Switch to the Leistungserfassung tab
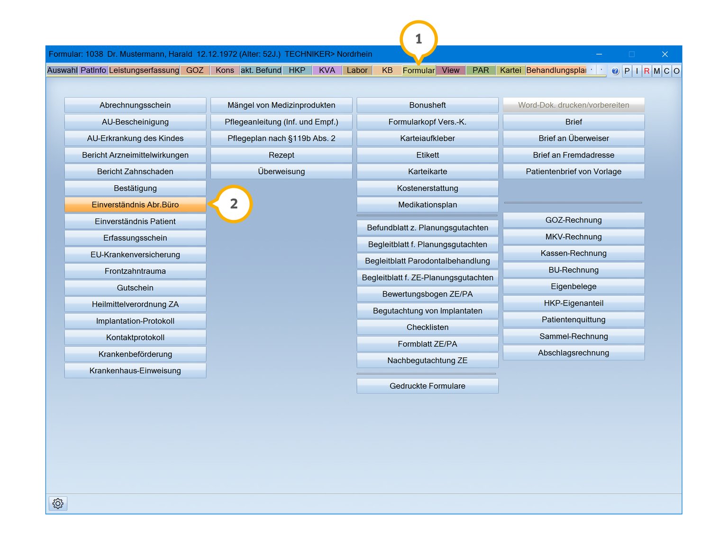Screen dimensions: 728x560 (144, 70)
